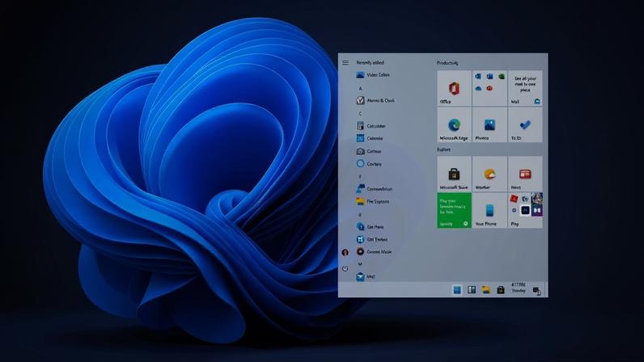644x362 pixels.
Task: Launch the Camera app from the list
Action: [369, 151]
